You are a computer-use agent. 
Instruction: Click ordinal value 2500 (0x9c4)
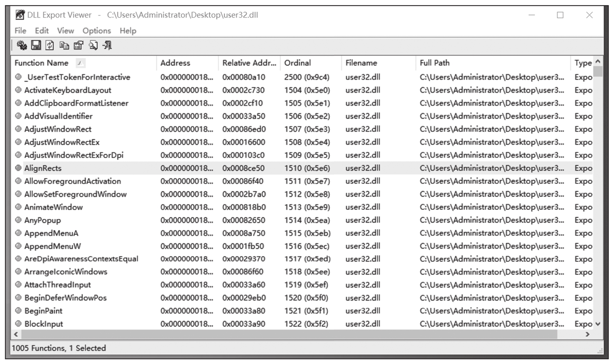click(x=307, y=77)
